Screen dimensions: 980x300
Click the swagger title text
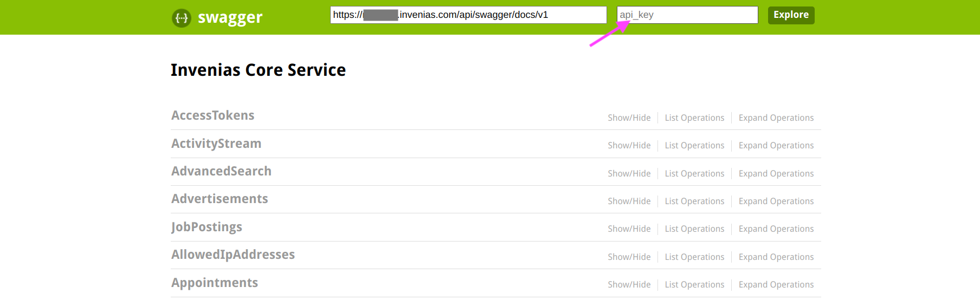click(x=230, y=18)
